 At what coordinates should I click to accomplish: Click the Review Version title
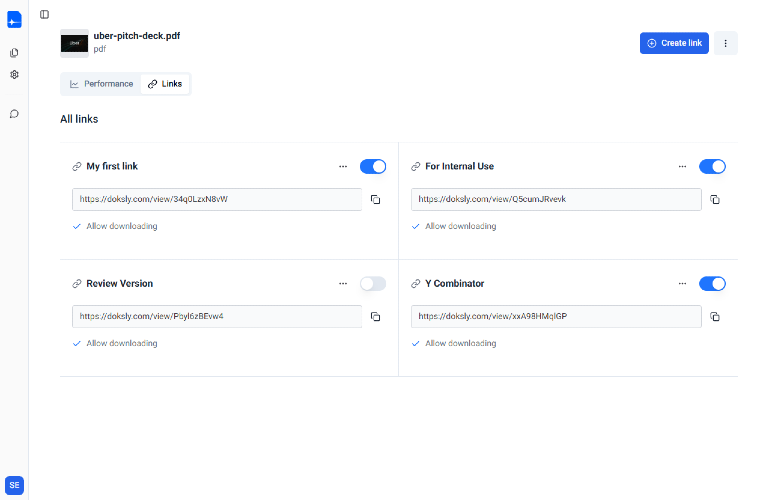tap(120, 283)
